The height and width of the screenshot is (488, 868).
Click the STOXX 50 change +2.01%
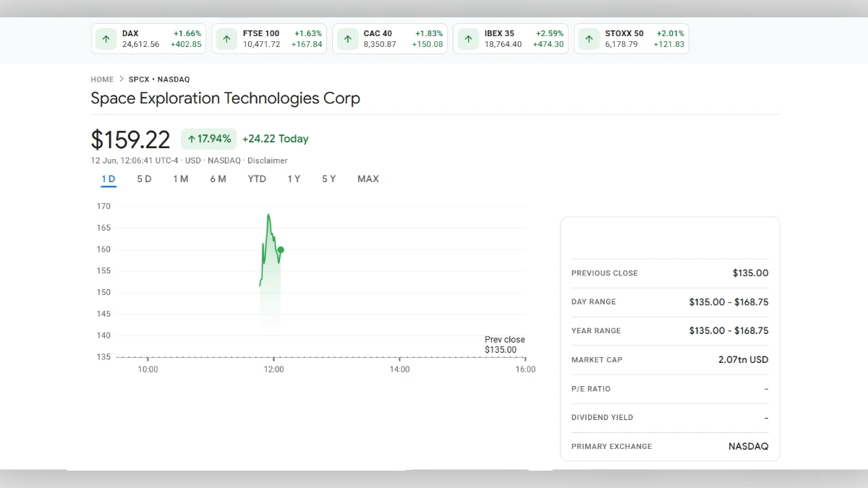point(671,34)
